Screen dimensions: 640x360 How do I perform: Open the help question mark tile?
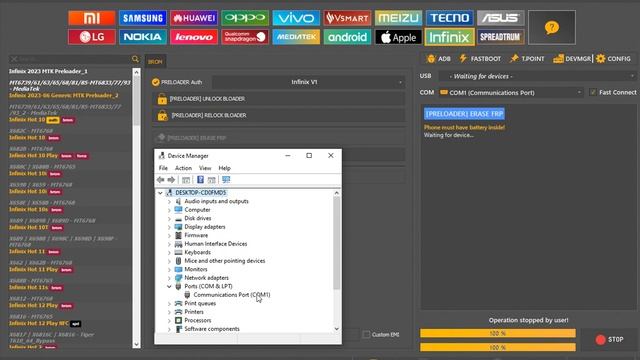tap(552, 27)
